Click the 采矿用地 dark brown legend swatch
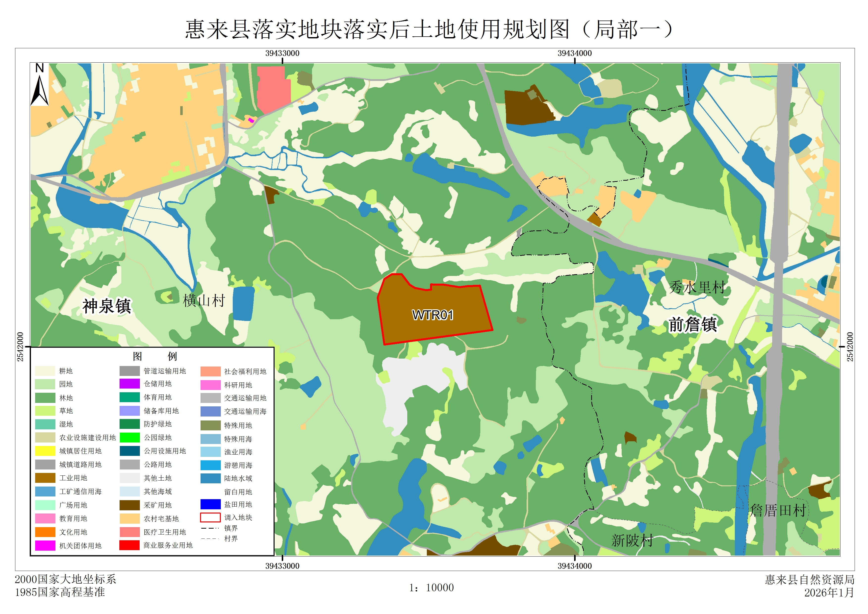The width and height of the screenshot is (868, 614). pos(129,505)
